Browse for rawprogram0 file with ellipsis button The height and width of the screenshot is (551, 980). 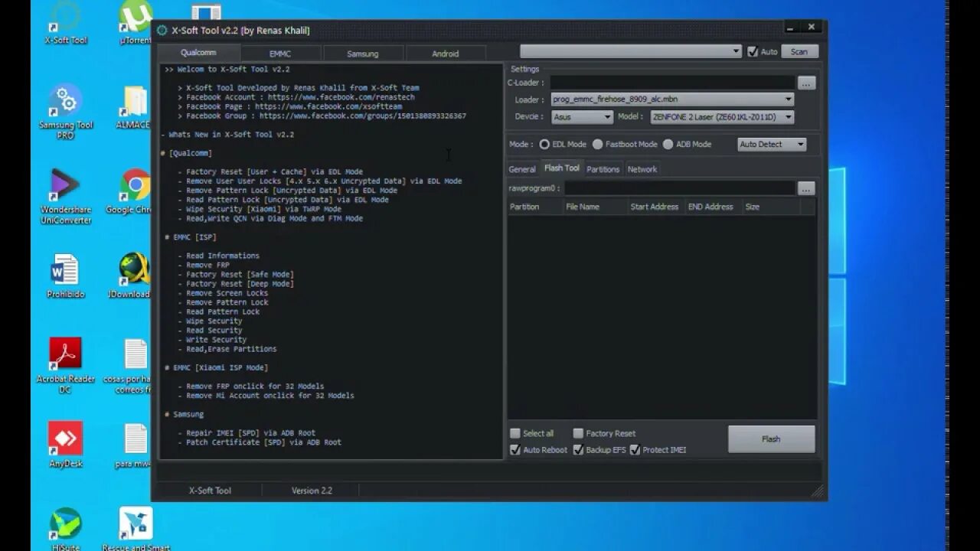point(806,188)
